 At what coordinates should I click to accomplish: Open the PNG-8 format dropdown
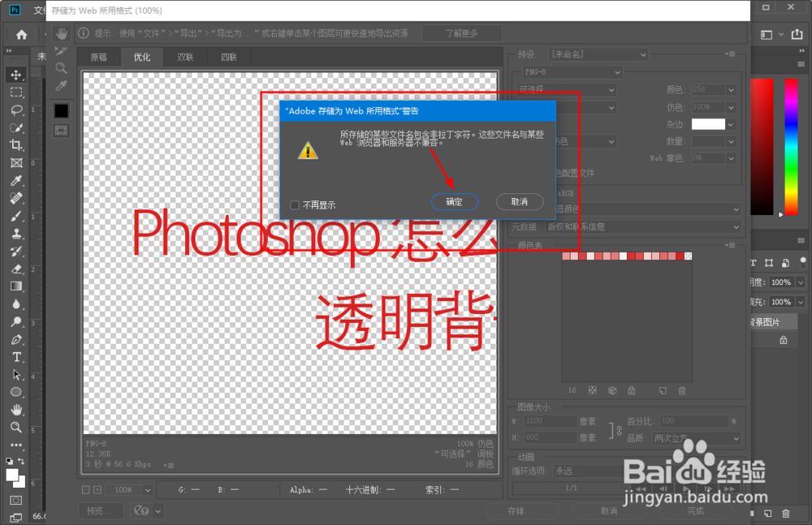click(x=572, y=72)
